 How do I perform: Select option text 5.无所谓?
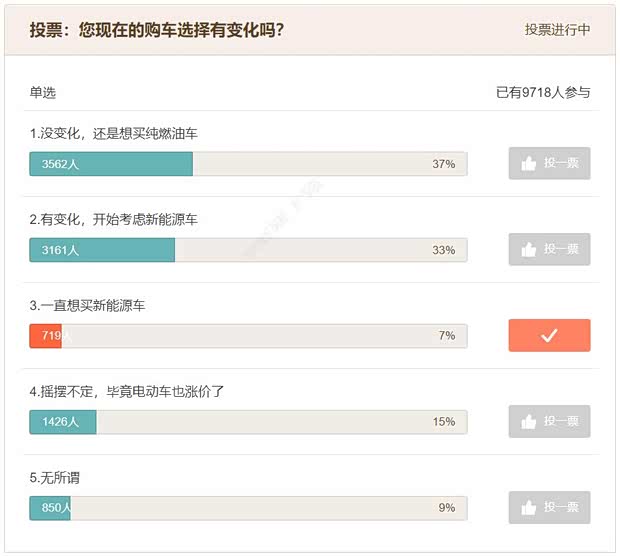[55, 477]
